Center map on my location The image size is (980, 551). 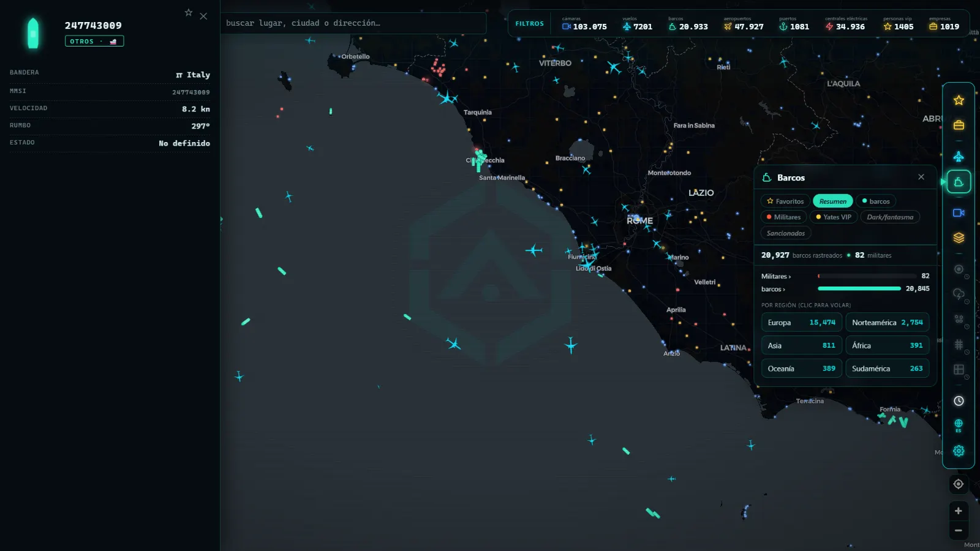click(x=959, y=484)
